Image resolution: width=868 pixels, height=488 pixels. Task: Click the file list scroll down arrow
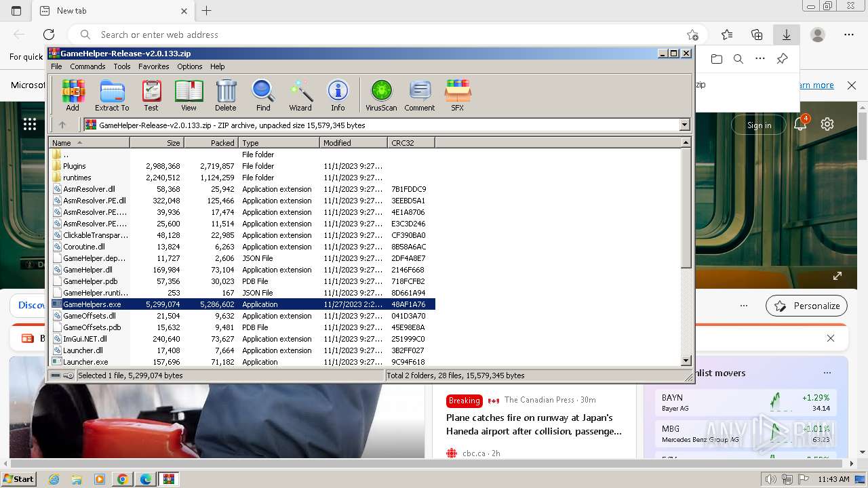(686, 361)
